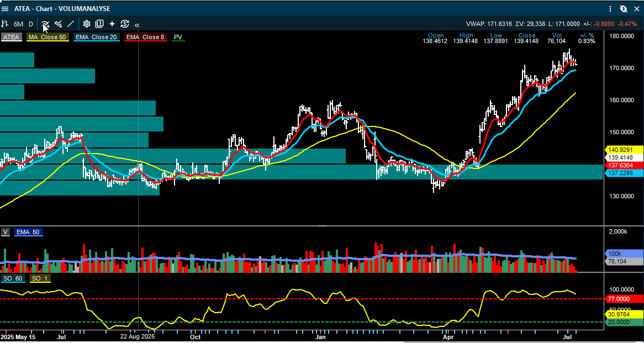644x343 pixels.
Task: Select the EMA Close 20 legend
Action: 96,38
